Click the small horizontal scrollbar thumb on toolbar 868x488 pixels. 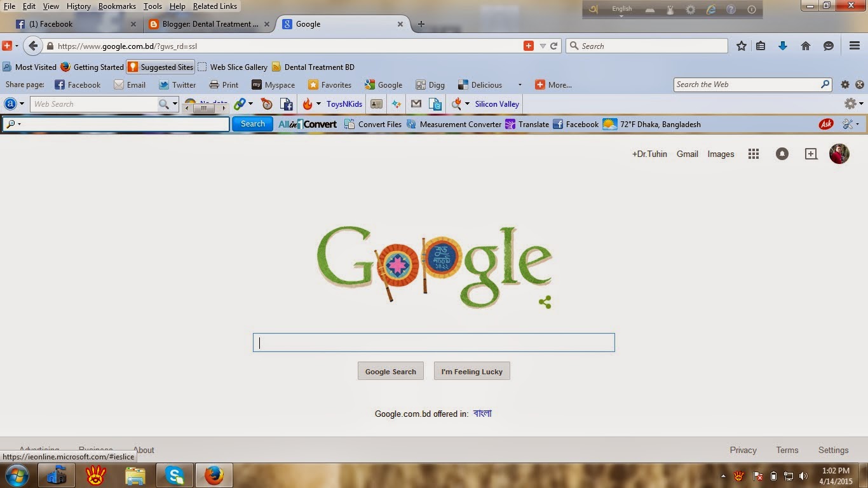tap(203, 108)
